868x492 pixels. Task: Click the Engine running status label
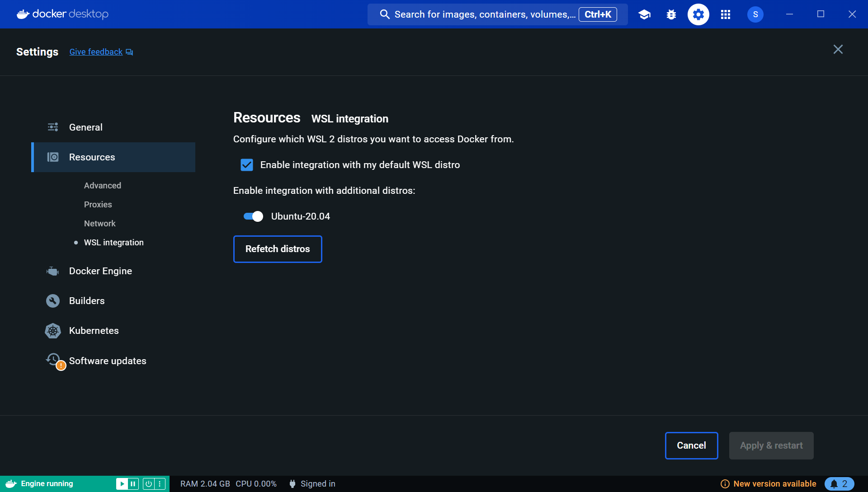(x=47, y=484)
